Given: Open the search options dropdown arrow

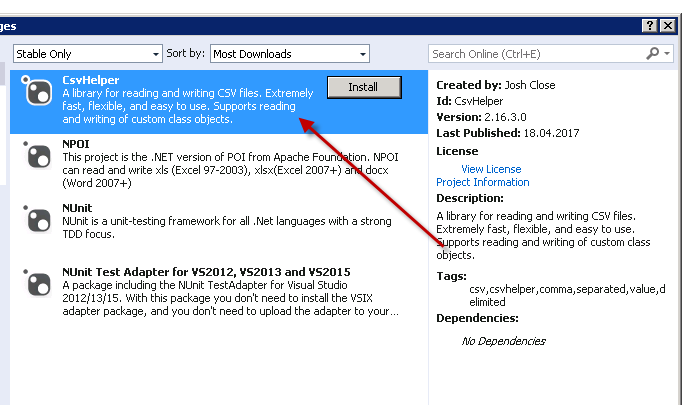Looking at the screenshot, I should click(667, 53).
